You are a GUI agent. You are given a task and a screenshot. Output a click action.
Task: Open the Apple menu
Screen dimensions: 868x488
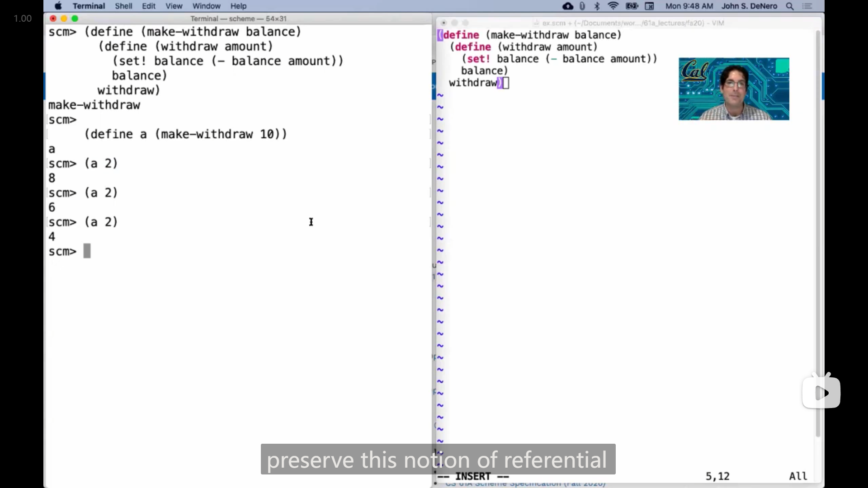tap(58, 6)
